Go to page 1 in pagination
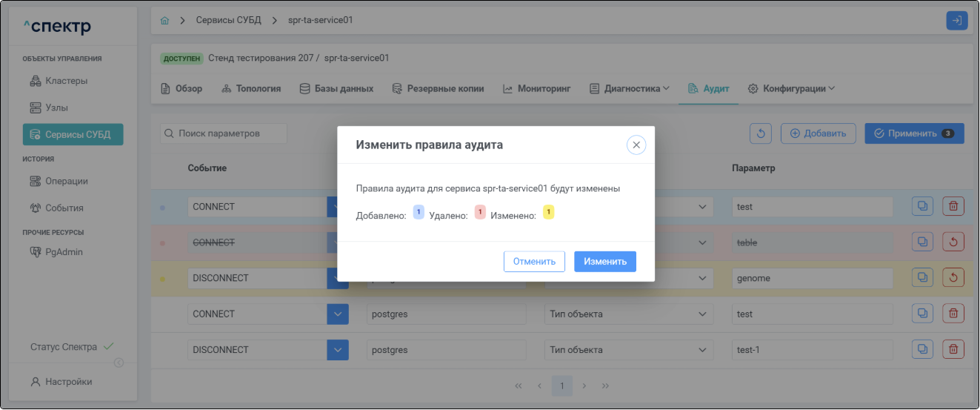The width and height of the screenshot is (980, 410). 562,386
